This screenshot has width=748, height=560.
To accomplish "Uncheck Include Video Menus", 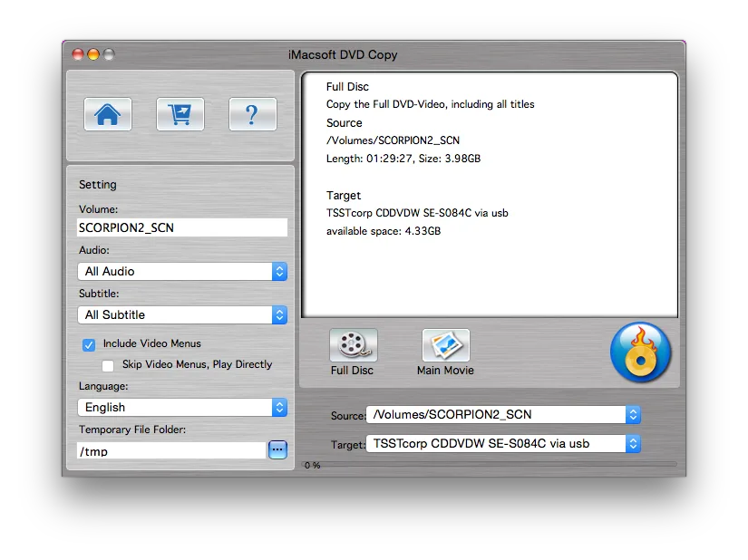I will point(89,344).
